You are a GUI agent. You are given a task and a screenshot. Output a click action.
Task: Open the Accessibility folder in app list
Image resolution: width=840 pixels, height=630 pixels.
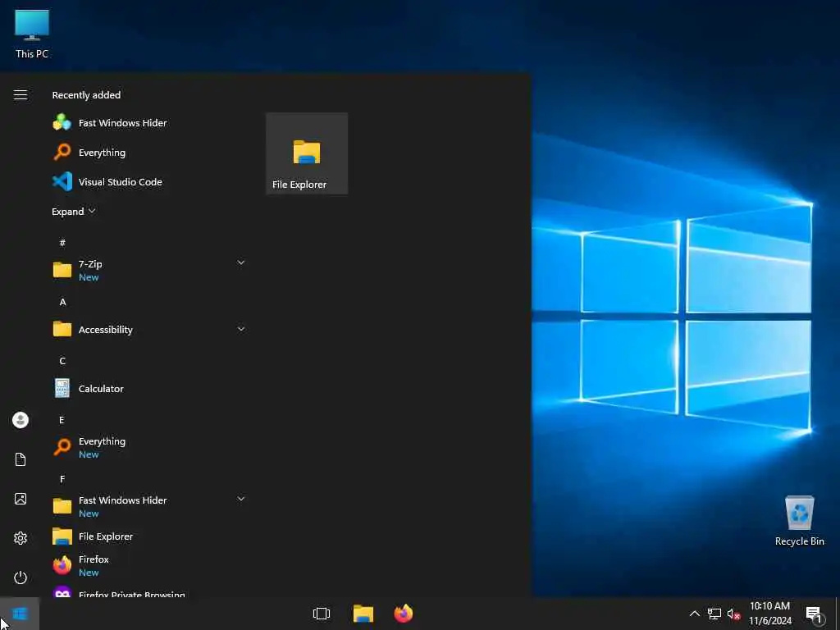point(149,330)
